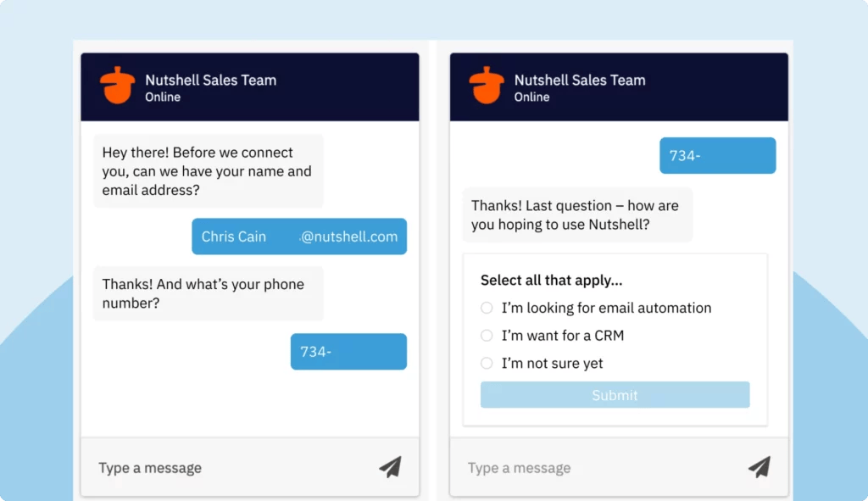The width and height of the screenshot is (868, 501).
Task: Click the Chris Cain email reply bubble
Action: [x=298, y=236]
